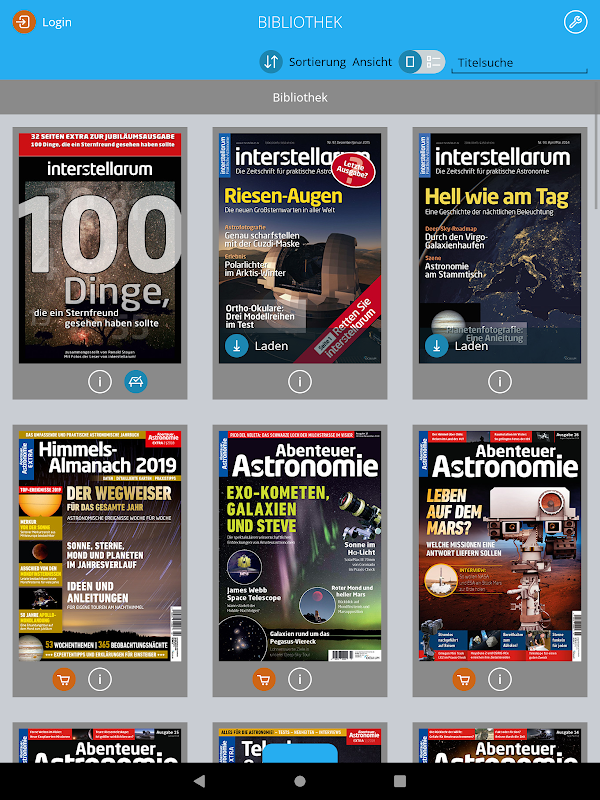
Task: Open the '100 Dinge' interstellarum cover
Action: 100,248
